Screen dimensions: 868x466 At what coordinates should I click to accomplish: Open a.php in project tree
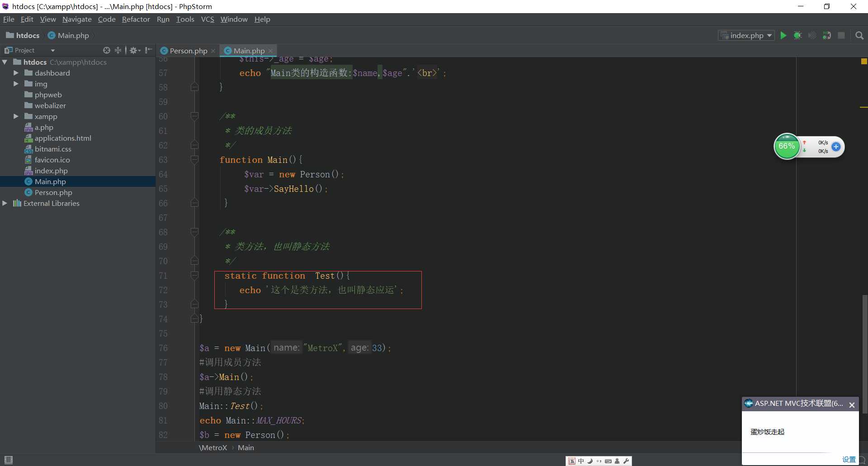pyautogui.click(x=44, y=127)
